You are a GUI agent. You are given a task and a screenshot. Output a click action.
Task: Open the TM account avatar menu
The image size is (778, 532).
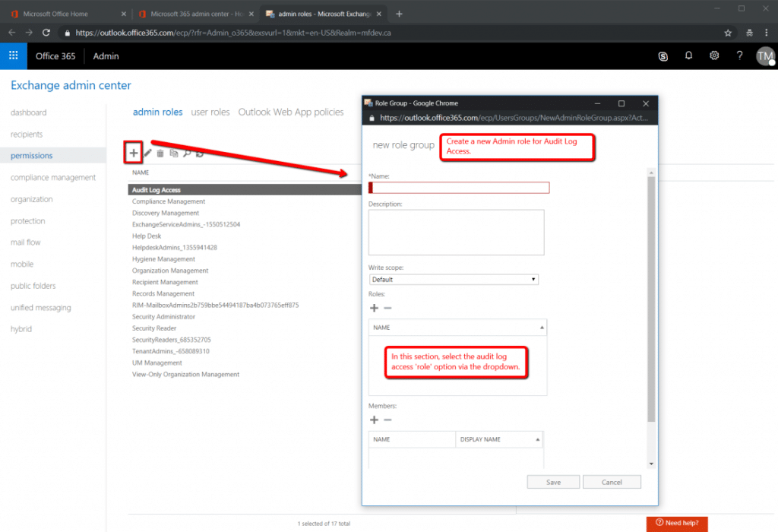(x=765, y=56)
